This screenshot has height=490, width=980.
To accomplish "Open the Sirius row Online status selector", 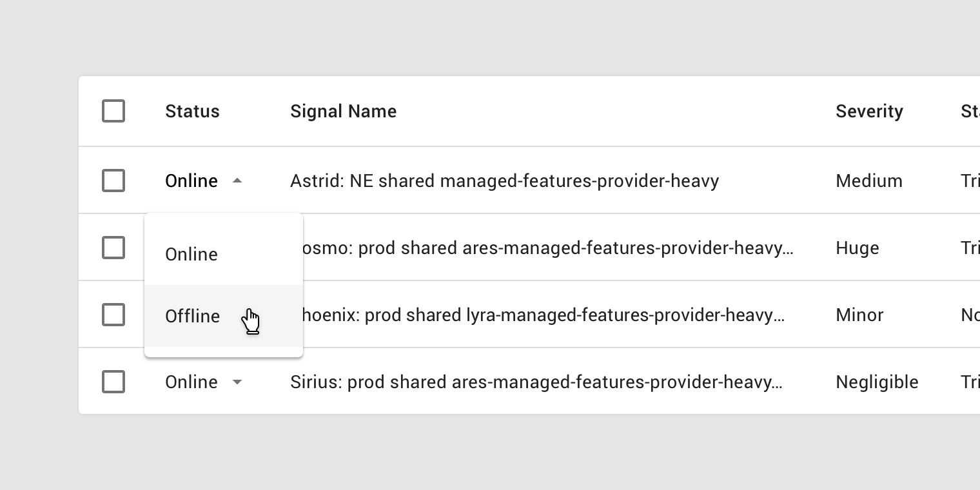I will pos(204,382).
